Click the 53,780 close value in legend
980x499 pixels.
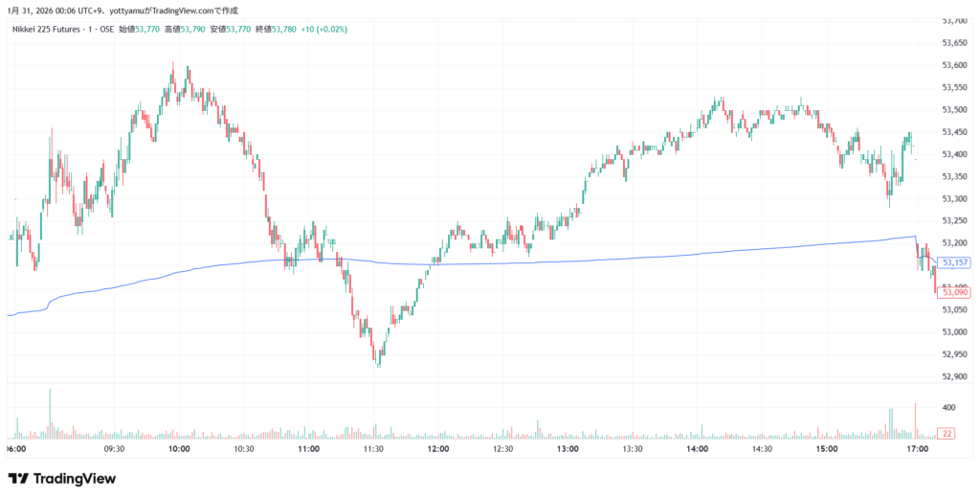click(x=283, y=30)
